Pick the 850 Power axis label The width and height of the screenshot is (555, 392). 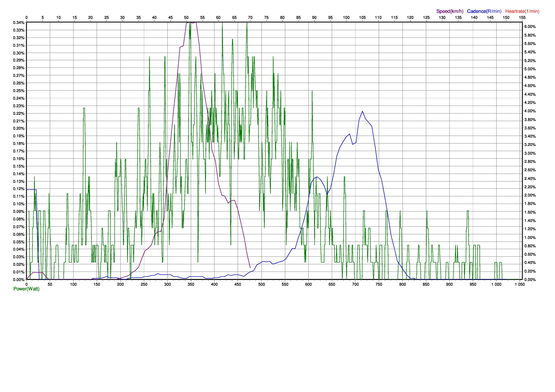point(426,284)
